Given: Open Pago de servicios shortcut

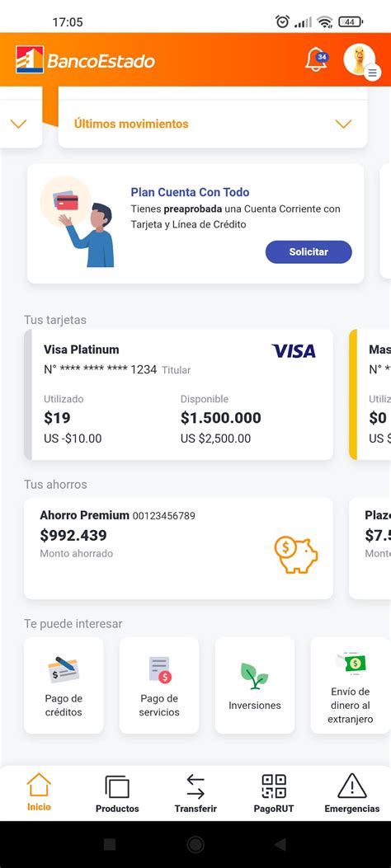Looking at the screenshot, I should click(x=159, y=685).
